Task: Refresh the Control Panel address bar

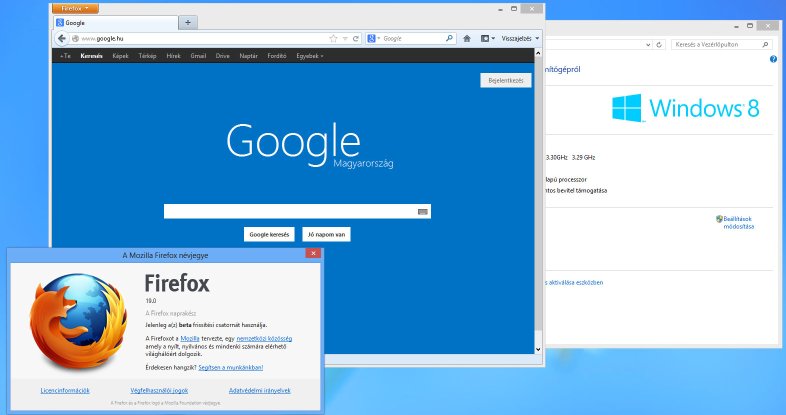Action: click(x=659, y=45)
